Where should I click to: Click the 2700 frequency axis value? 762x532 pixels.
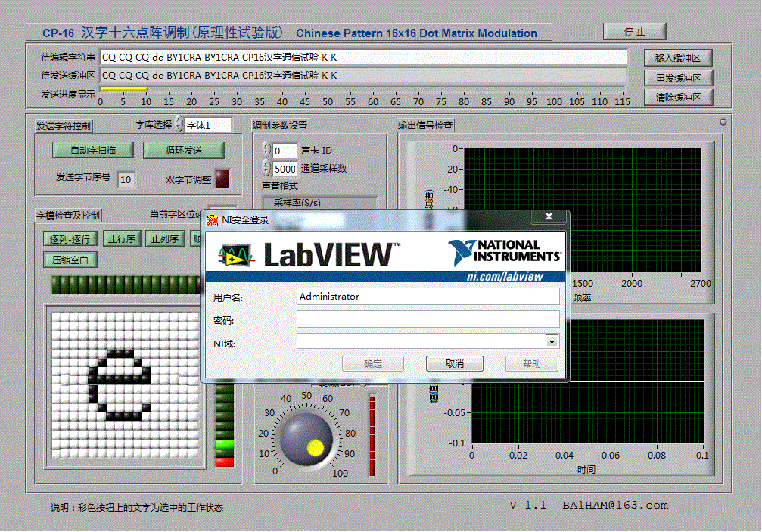[x=700, y=283]
